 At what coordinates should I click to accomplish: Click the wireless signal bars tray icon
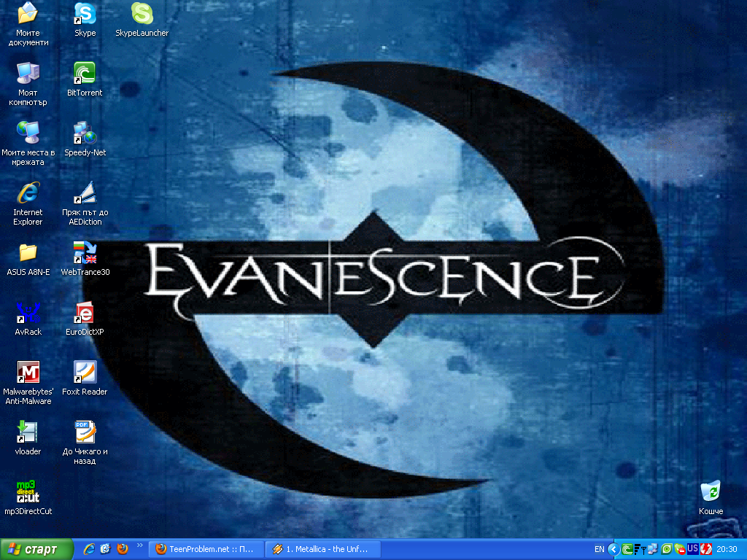640,550
